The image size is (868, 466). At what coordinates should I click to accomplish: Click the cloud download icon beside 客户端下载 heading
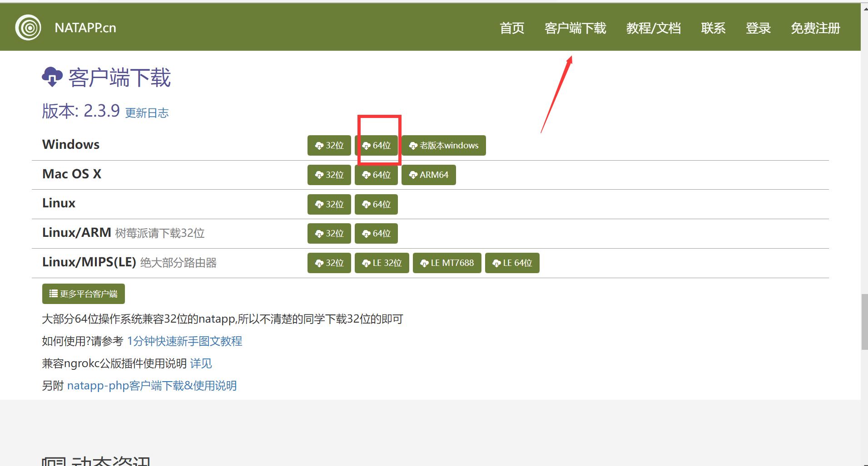coord(52,77)
